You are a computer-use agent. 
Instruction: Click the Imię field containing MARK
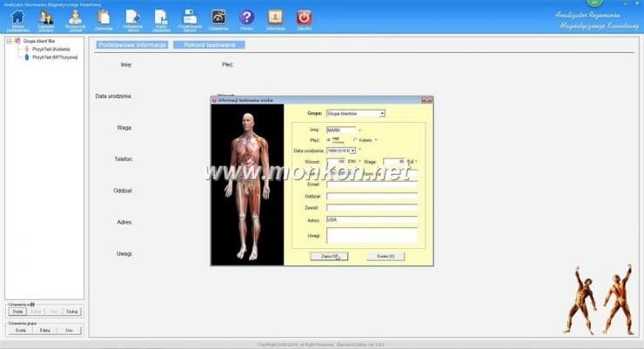click(341, 131)
